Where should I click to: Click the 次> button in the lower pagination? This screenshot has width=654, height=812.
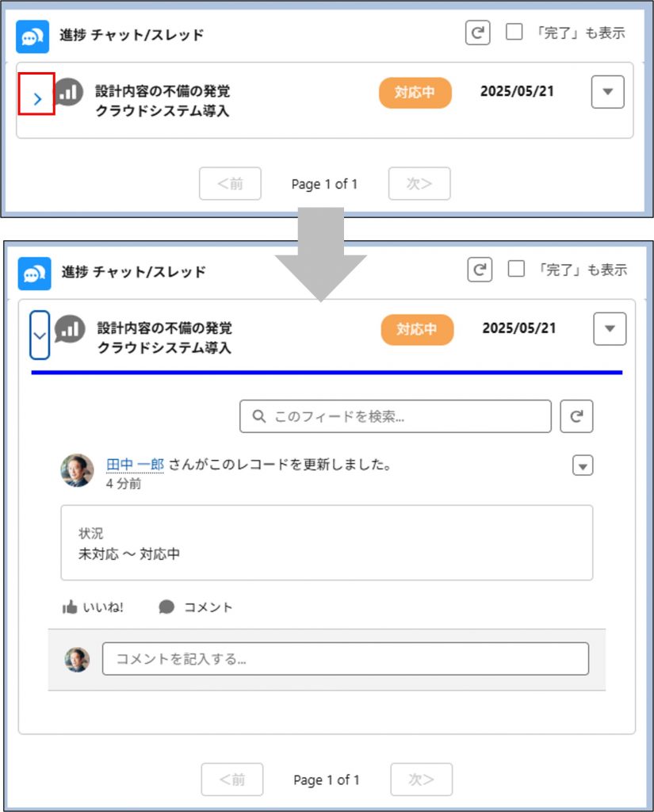coord(421,779)
